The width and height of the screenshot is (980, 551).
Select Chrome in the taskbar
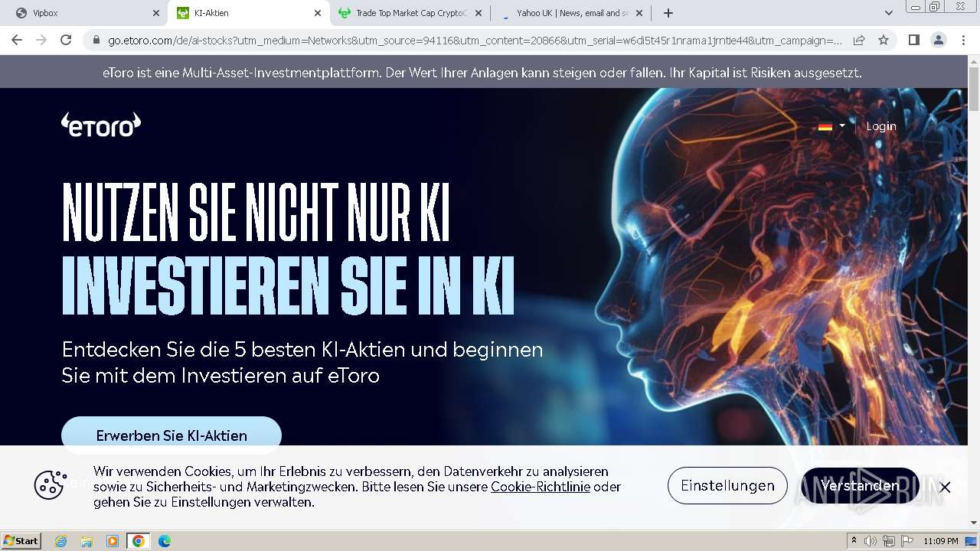[139, 541]
